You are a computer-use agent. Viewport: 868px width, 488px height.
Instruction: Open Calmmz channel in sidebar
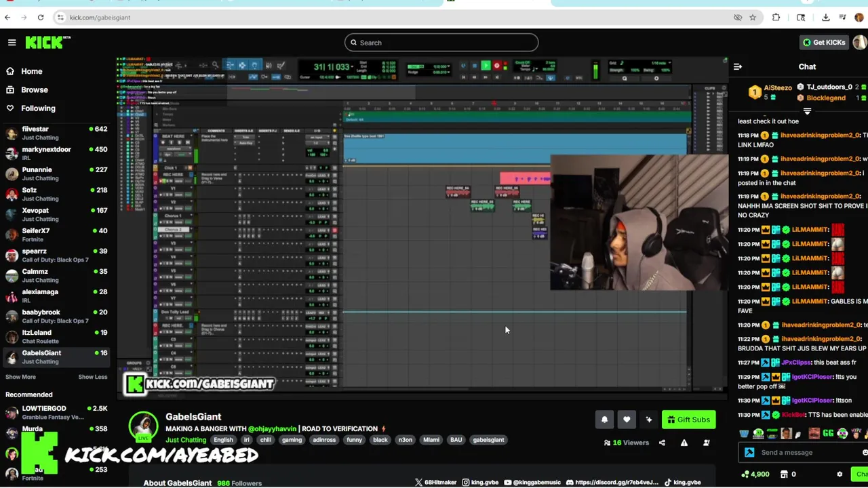56,275
